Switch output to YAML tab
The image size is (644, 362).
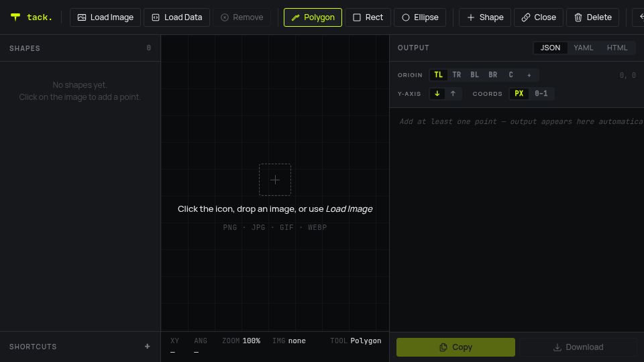click(583, 48)
